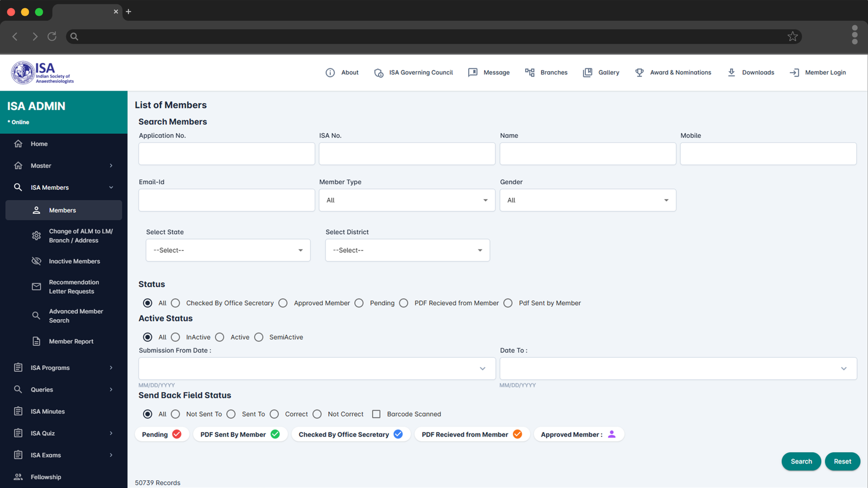Viewport: 868px width, 488px height.
Task: Click the Branches hierarchy icon
Action: pos(530,73)
